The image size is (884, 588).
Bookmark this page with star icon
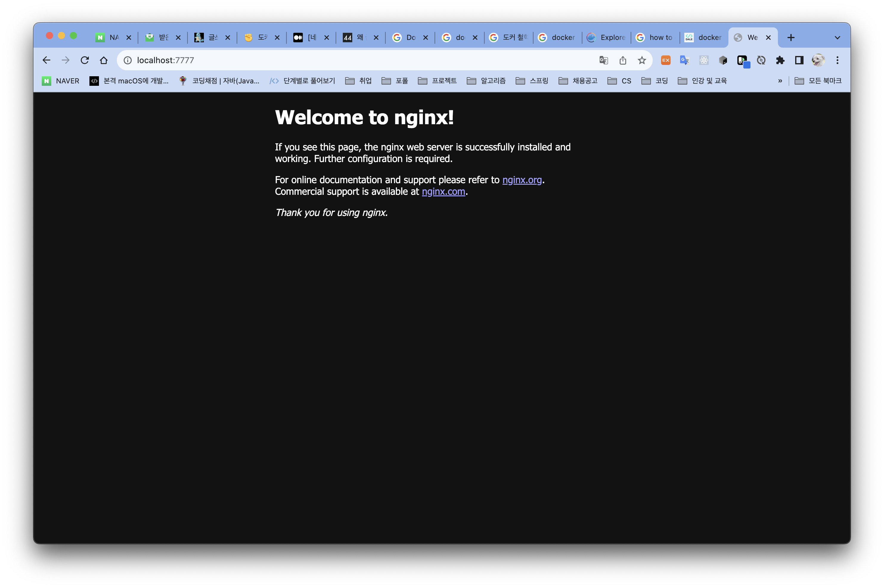(x=642, y=60)
